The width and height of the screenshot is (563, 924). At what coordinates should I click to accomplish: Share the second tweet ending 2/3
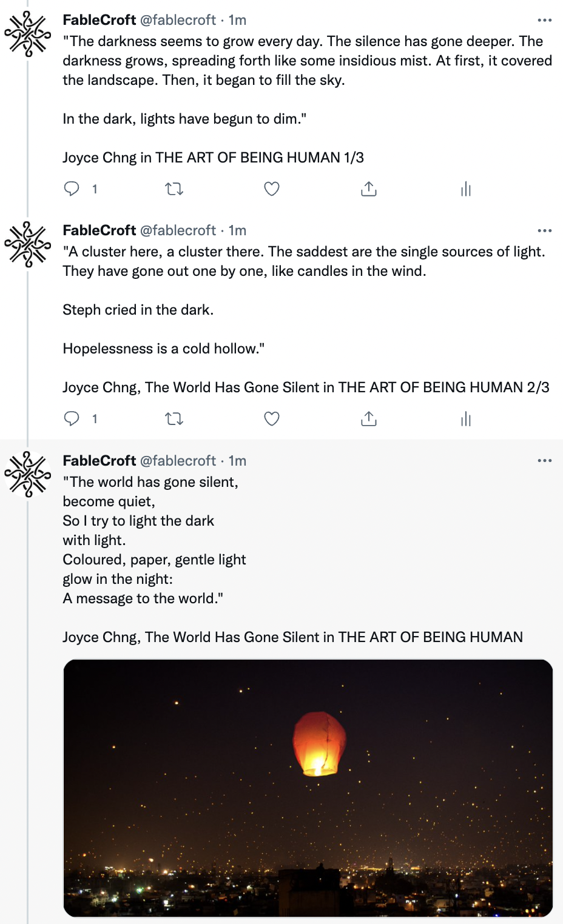[369, 419]
